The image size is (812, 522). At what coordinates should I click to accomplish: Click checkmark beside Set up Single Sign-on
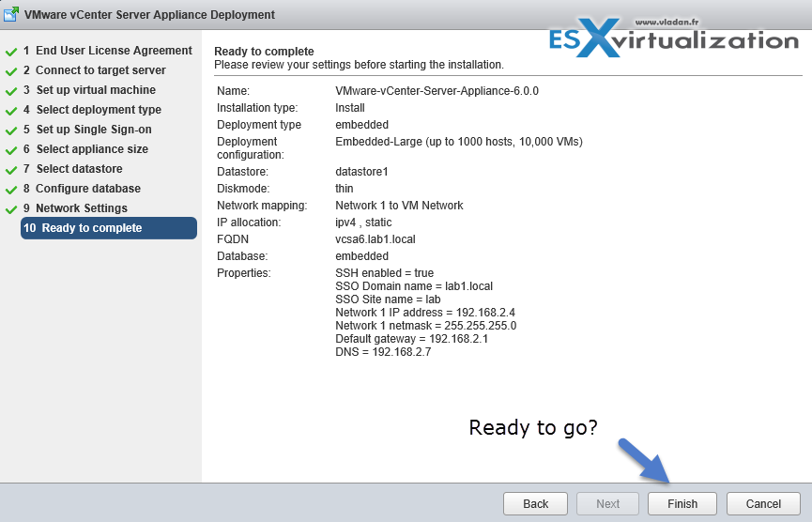[11, 130]
